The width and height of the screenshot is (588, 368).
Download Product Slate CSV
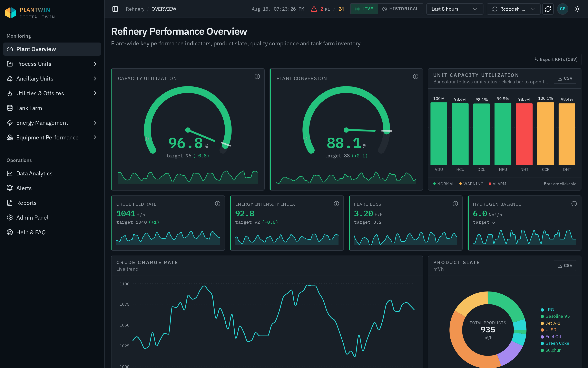pyautogui.click(x=565, y=266)
